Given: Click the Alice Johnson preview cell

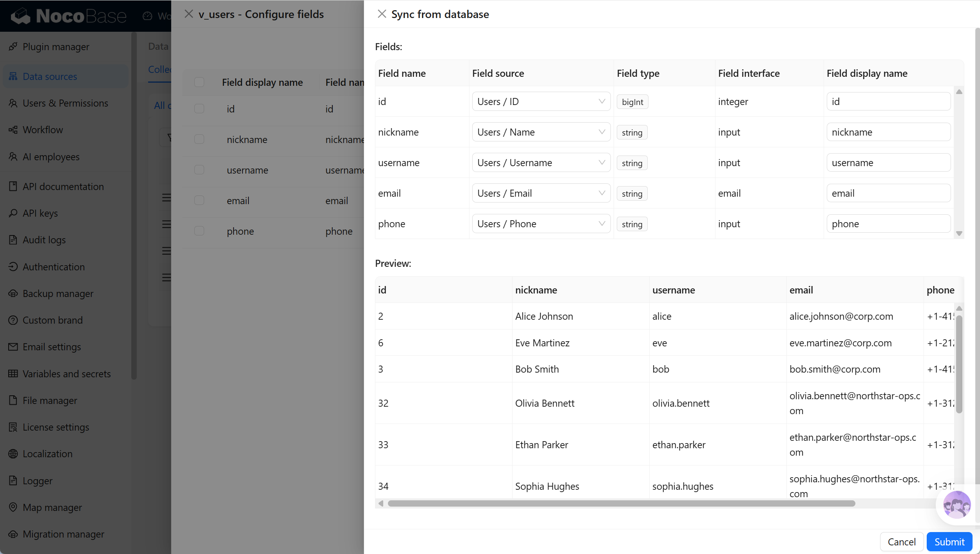Looking at the screenshot, I should 580,316.
